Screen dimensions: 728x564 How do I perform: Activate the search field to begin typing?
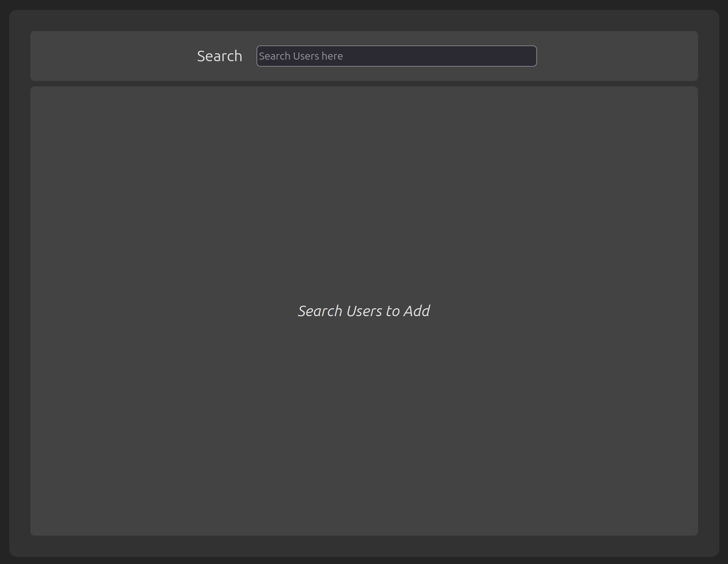396,56
